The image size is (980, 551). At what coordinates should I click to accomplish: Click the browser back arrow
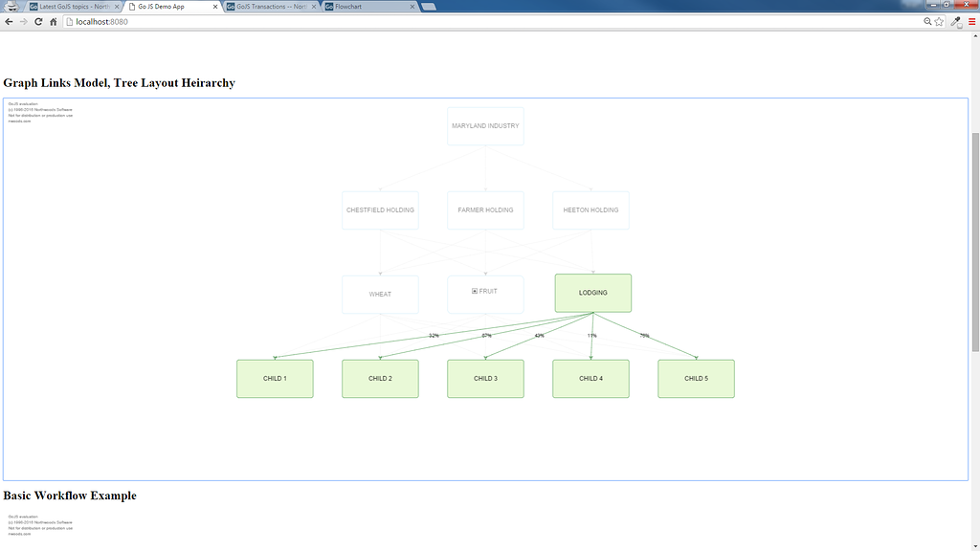click(9, 21)
